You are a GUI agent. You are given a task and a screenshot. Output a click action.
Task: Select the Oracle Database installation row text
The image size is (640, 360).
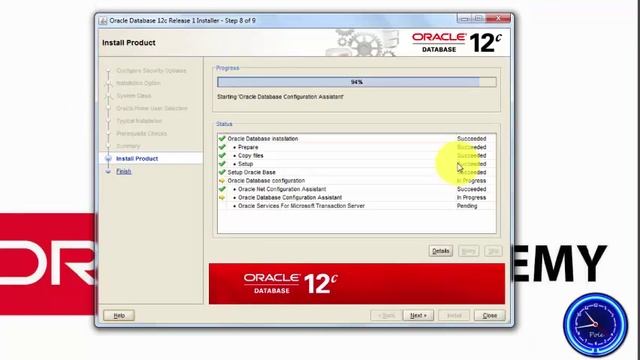262,139
